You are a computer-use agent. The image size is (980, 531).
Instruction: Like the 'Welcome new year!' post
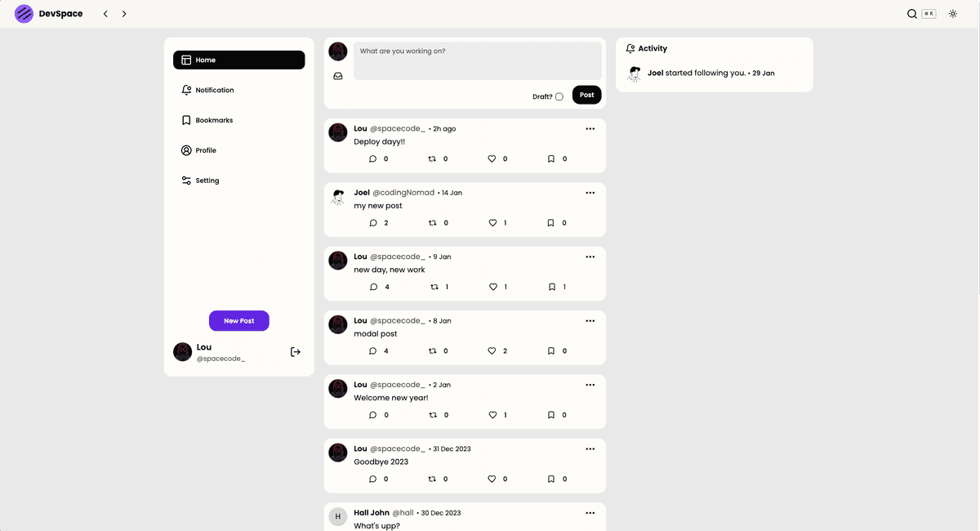pyautogui.click(x=492, y=415)
